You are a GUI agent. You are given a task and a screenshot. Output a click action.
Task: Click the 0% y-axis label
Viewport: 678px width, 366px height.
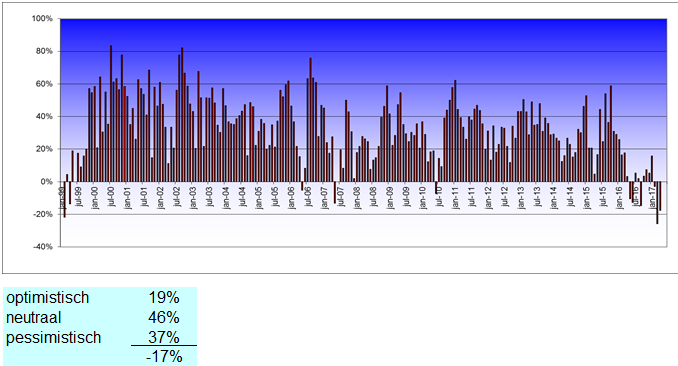46,182
